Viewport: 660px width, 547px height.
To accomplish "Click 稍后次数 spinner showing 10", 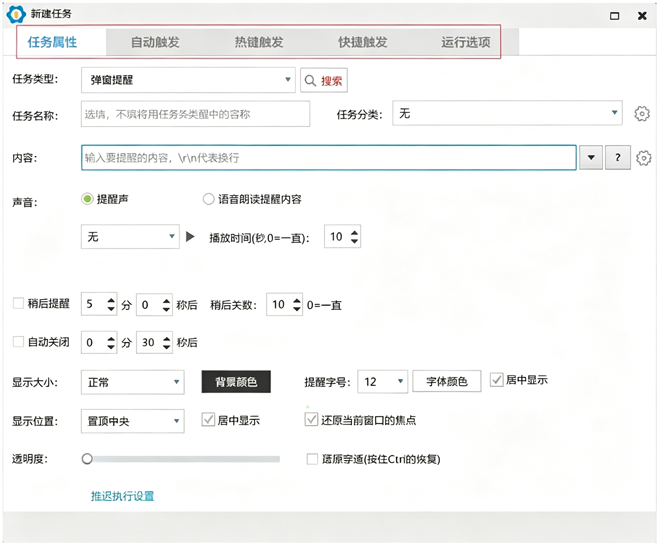I will (284, 304).
